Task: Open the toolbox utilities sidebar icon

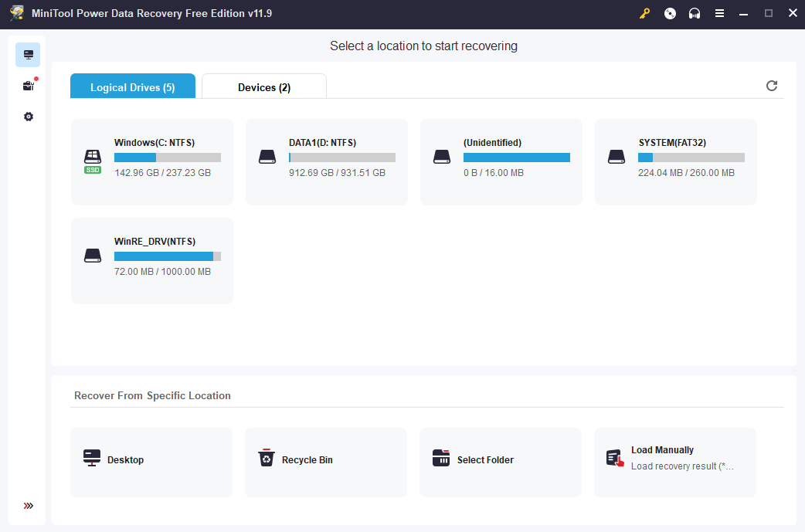Action: click(29, 86)
